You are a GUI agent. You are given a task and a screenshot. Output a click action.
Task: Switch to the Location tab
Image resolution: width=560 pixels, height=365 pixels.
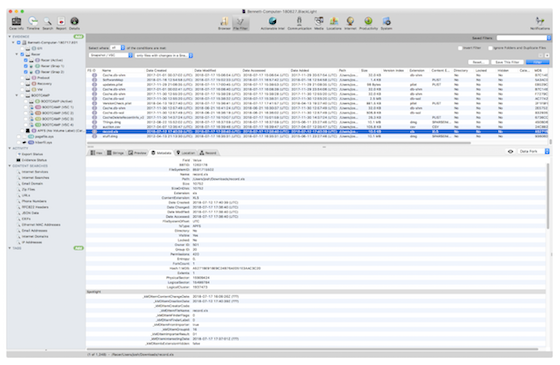[x=186, y=153]
